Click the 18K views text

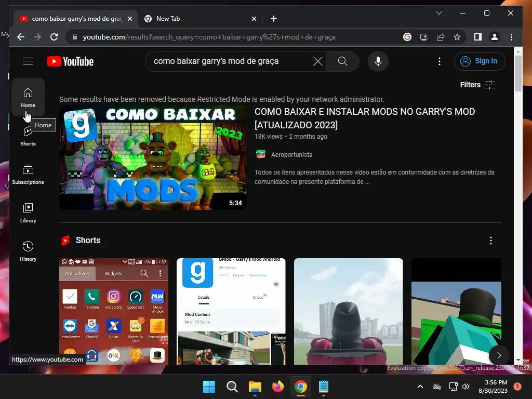[269, 137]
